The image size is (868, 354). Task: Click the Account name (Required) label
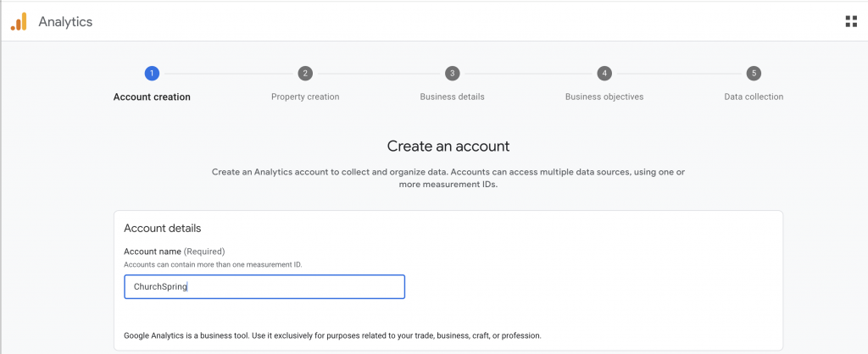(175, 252)
